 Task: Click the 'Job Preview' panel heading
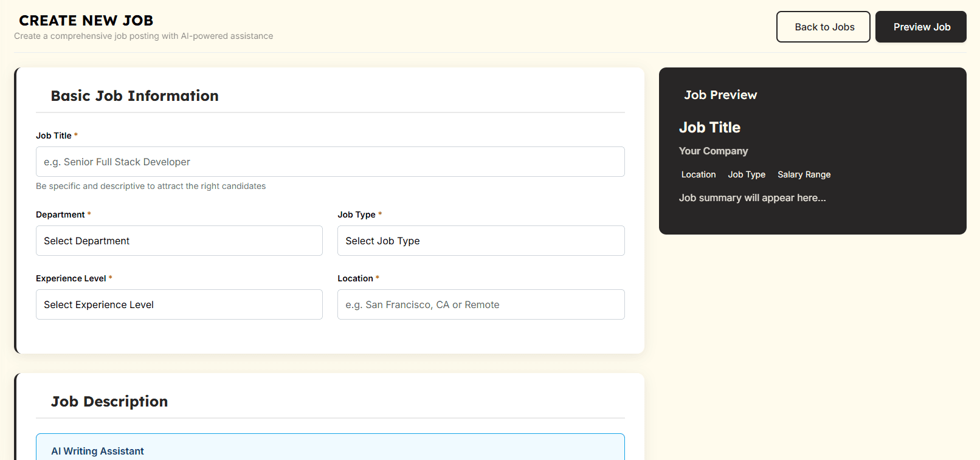click(x=720, y=95)
